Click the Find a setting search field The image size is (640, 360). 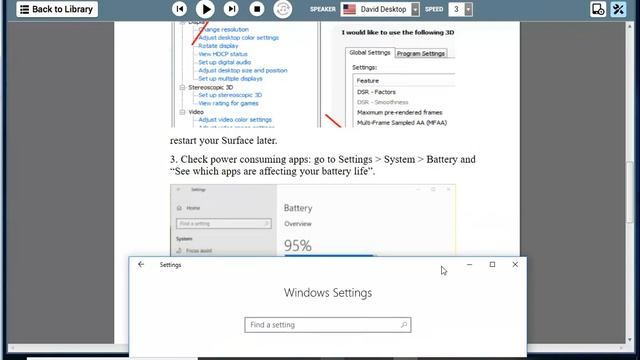(328, 325)
